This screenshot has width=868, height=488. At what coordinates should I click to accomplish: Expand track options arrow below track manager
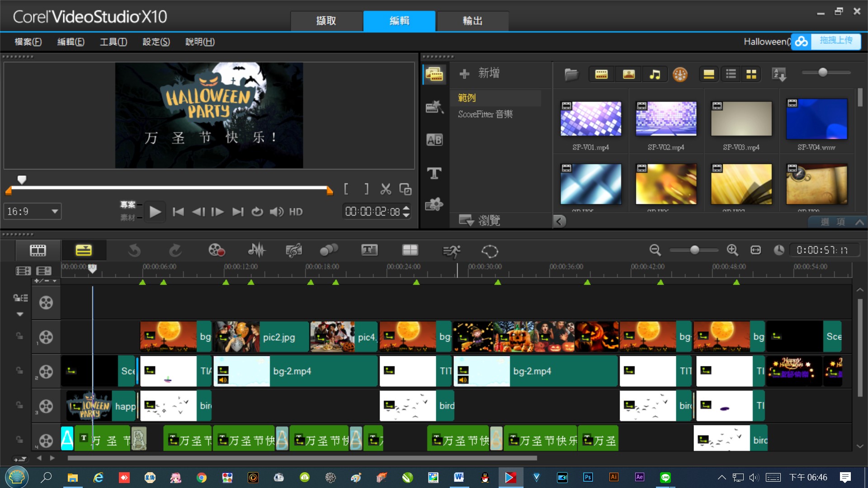[19, 314]
